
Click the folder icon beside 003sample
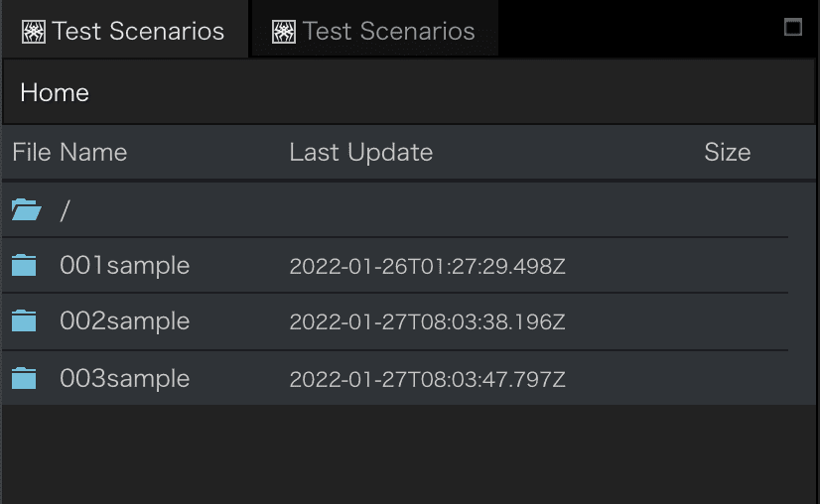point(24,379)
